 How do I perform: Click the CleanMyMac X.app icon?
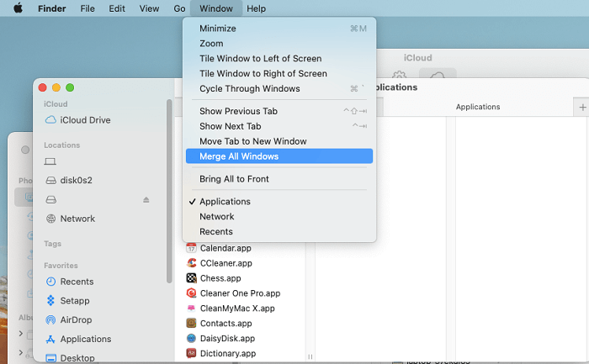pos(191,308)
